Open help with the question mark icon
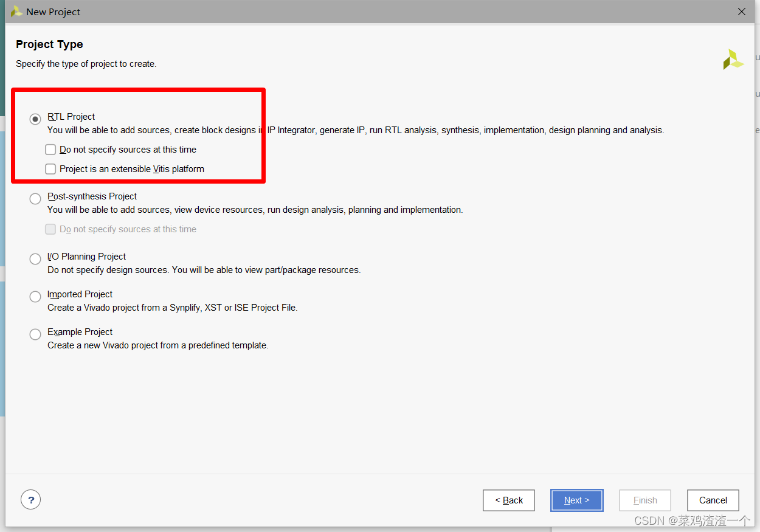This screenshot has width=760, height=532. [31, 500]
